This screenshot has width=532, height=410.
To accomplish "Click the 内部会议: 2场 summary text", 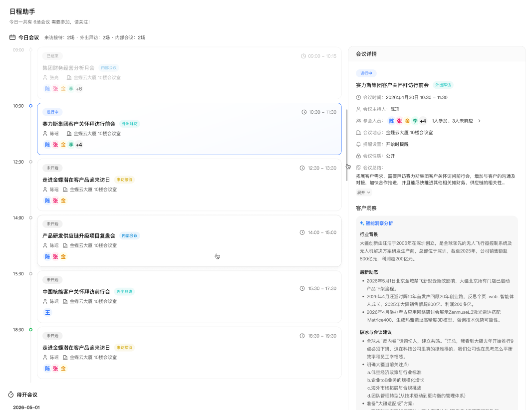I will click(130, 37).
